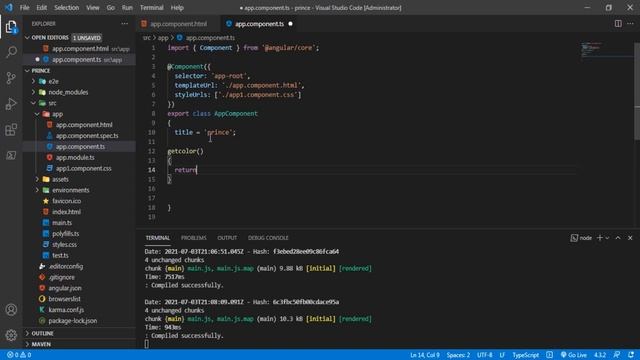Change language mode TypeScript in status bar
Viewport: 640px width, 360px height.
525,355
